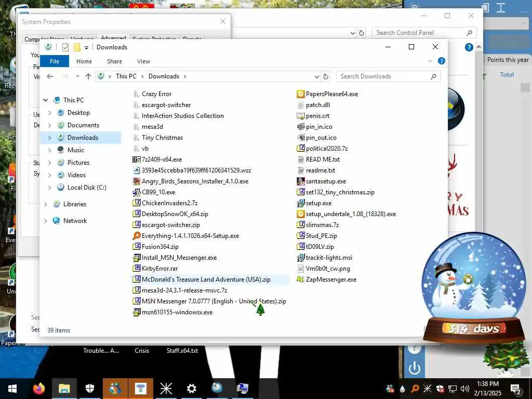Screen dimensions: 532x399
Task: Click the volume speaker tray icon
Action: [x=465, y=389]
